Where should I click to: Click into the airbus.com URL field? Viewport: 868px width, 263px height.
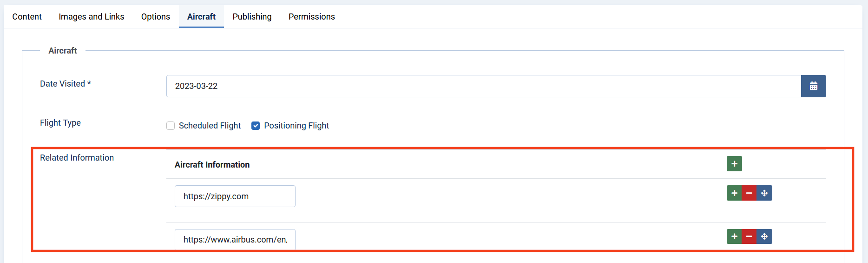tap(235, 240)
